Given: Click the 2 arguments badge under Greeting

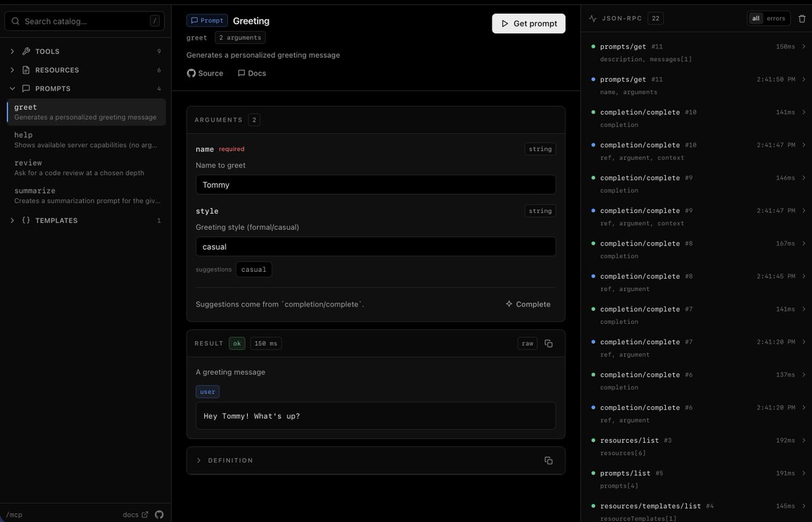Looking at the screenshot, I should coord(240,38).
